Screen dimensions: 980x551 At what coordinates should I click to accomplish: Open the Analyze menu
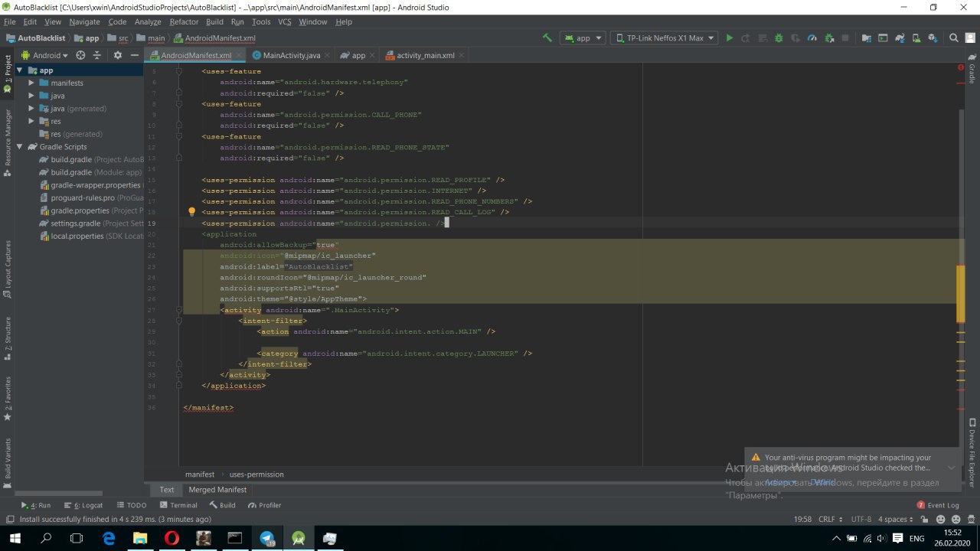click(148, 22)
